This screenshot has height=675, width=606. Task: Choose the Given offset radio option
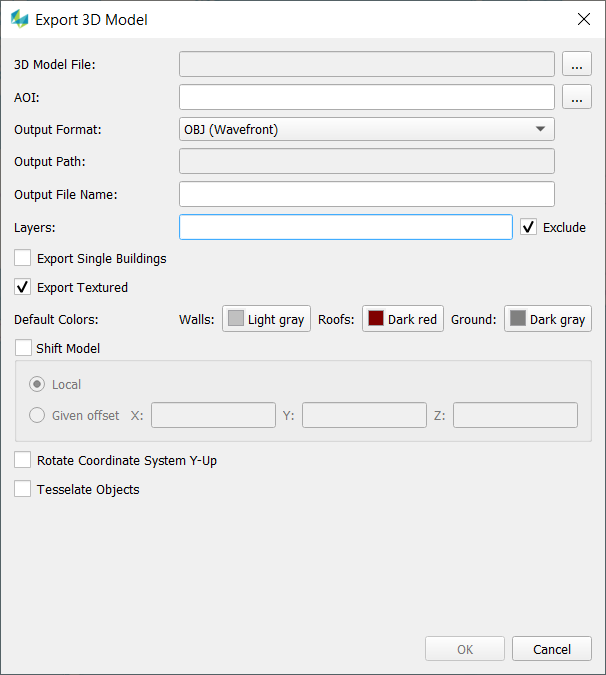click(x=37, y=415)
